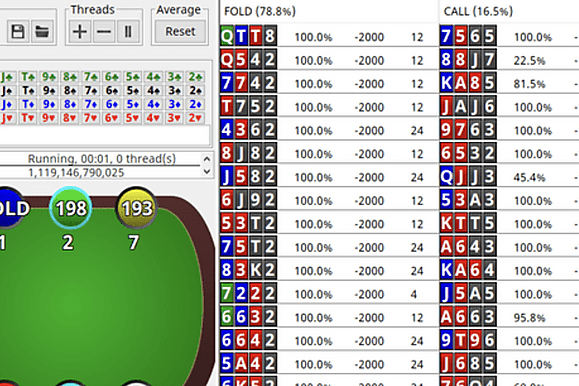Select the Q542 hand row in FOLD
The image size is (579, 386).
click(x=329, y=59)
